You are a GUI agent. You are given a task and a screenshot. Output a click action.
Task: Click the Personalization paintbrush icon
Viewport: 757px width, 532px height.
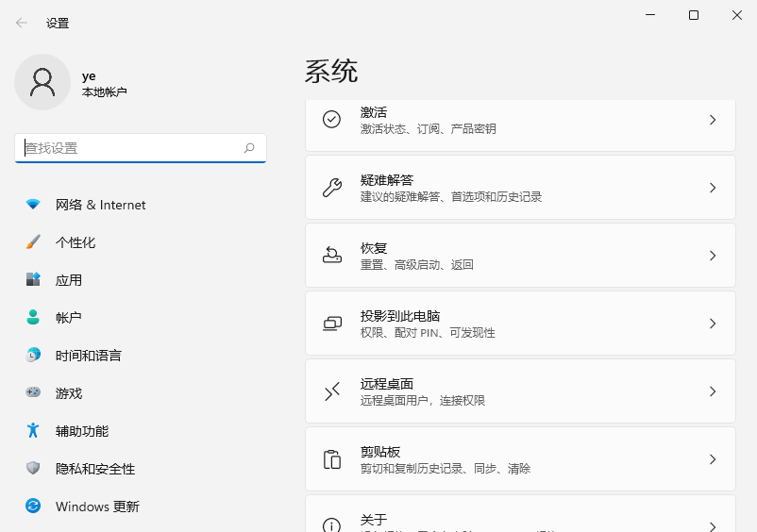pos(33,242)
